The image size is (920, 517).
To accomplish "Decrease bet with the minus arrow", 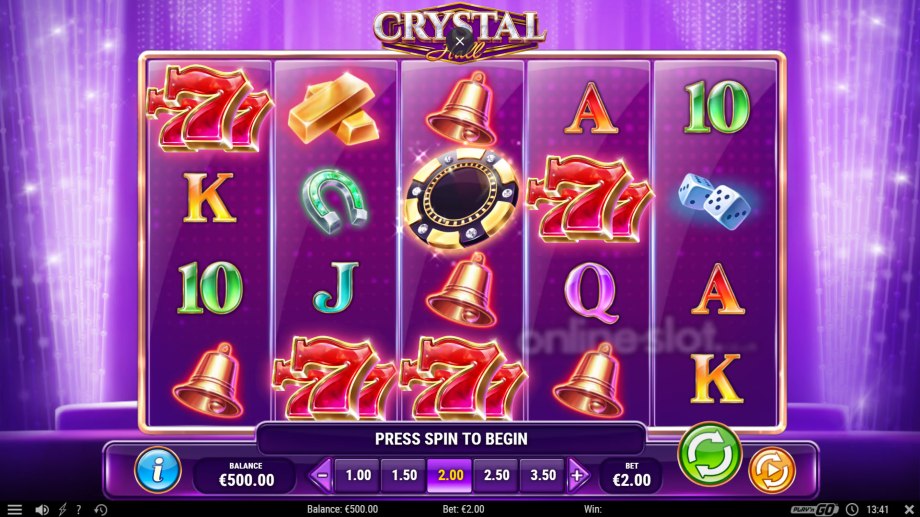I will [322, 475].
